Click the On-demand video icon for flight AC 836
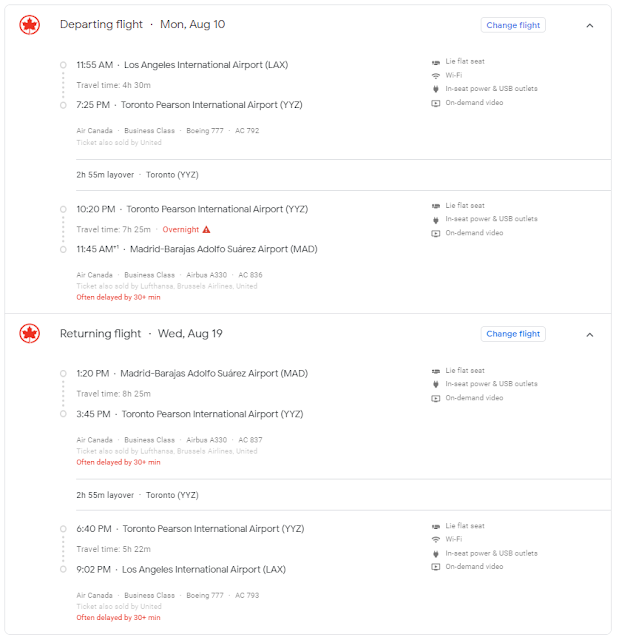619x640 pixels. point(436,233)
